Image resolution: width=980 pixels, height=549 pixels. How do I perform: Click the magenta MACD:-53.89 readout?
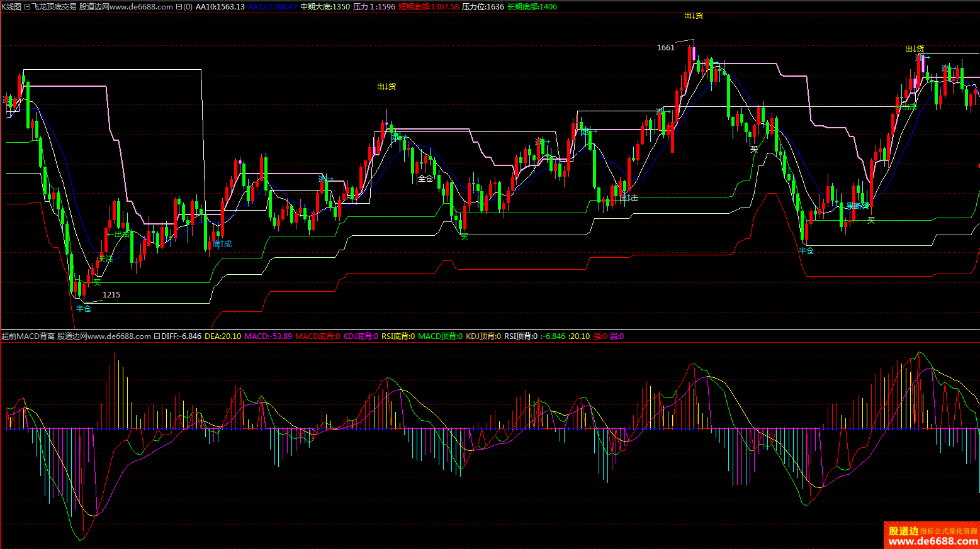pyautogui.click(x=268, y=336)
